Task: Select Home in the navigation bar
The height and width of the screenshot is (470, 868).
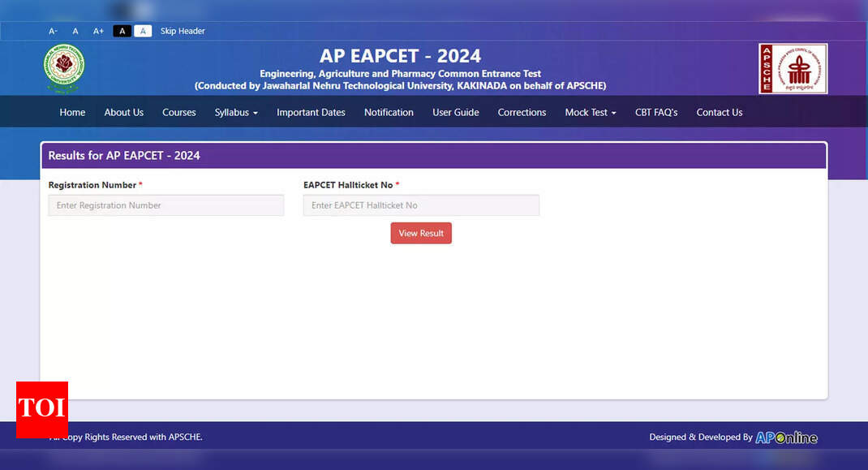Action: click(72, 112)
